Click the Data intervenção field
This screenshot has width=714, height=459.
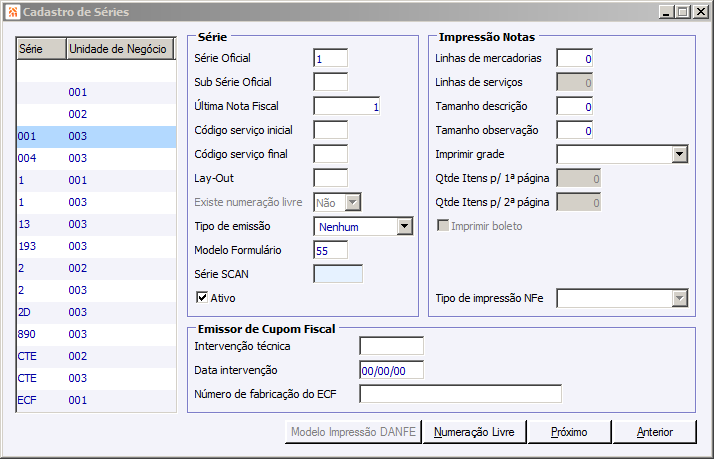click(x=391, y=370)
